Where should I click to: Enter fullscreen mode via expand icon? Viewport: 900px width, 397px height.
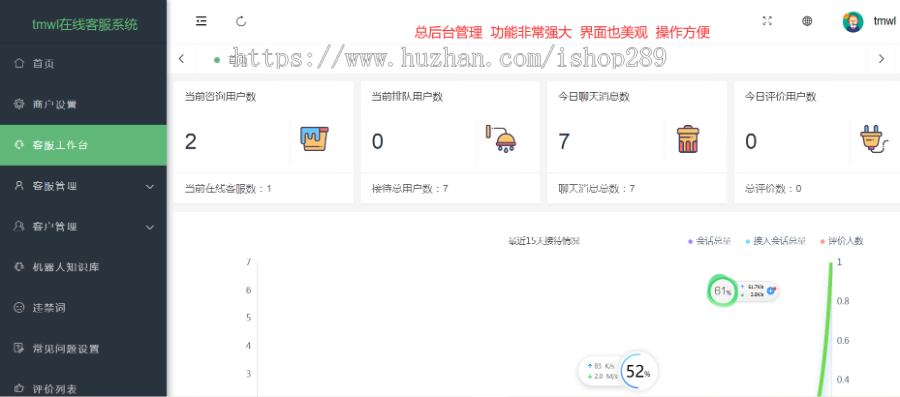pos(767,21)
